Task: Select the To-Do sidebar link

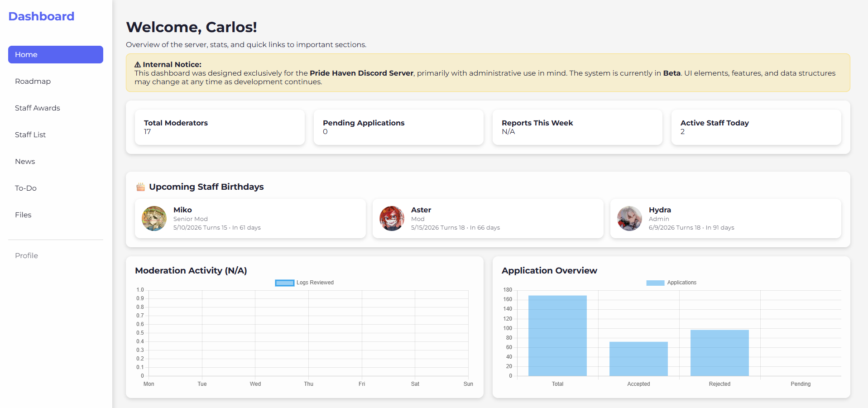Action: tap(26, 188)
